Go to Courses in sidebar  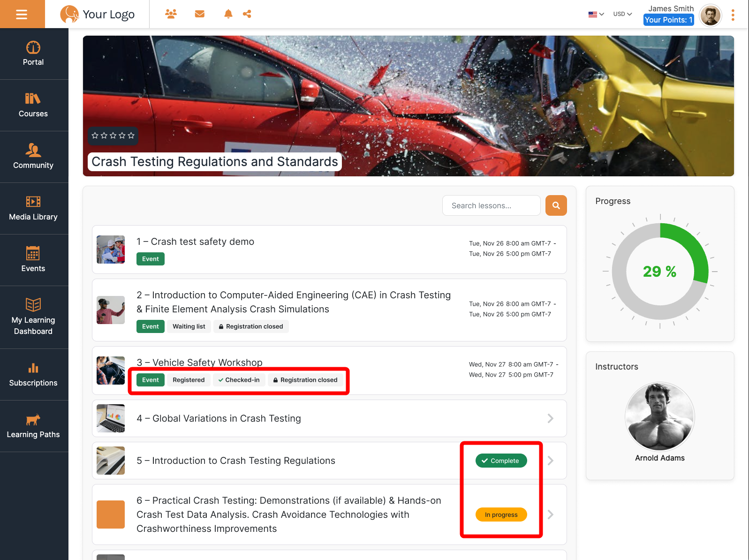[33, 105]
